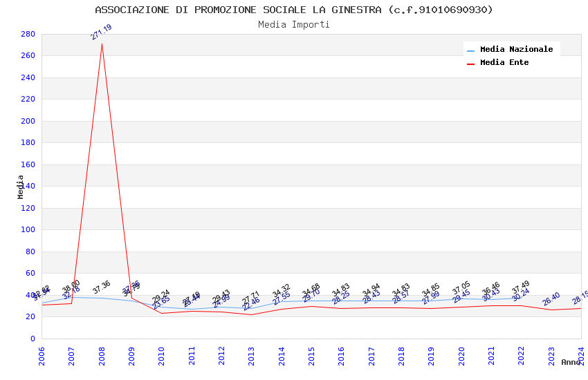Click the y-axis tick label 100
This screenshot has height=380, width=588.
28,230
